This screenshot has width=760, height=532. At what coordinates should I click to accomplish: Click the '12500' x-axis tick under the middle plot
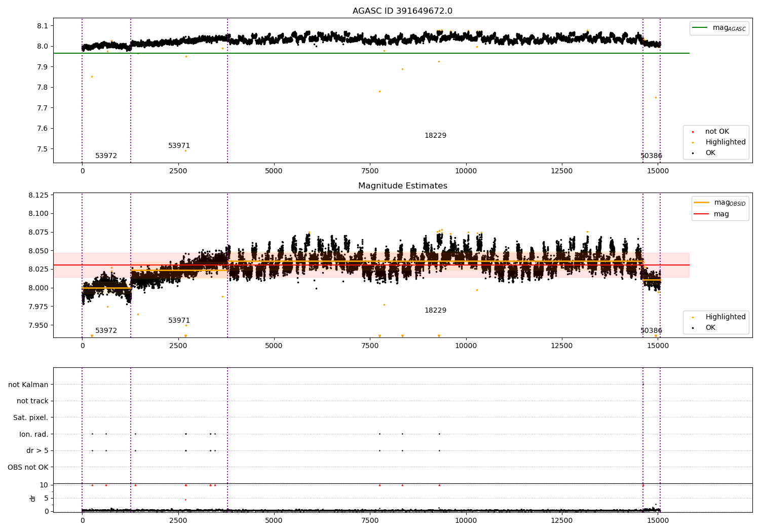tap(561, 346)
